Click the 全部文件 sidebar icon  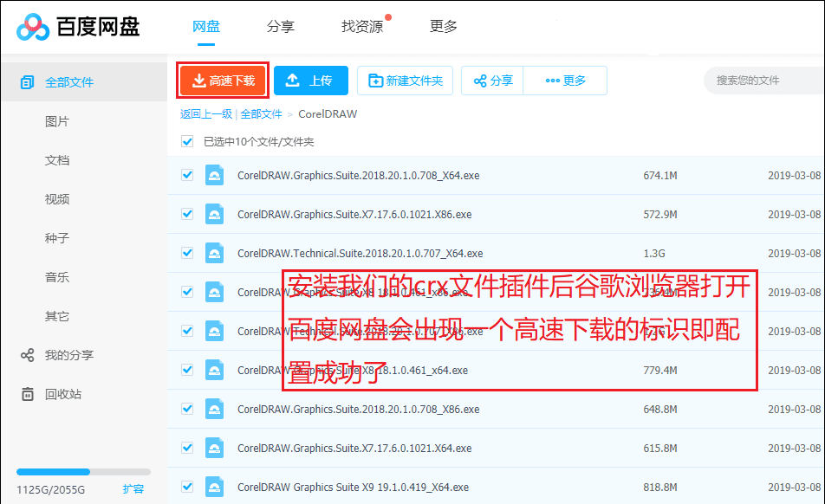[x=27, y=82]
